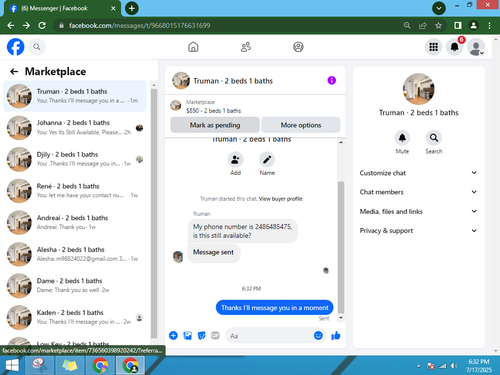Expand Media, files and links section
This screenshot has width=500, height=375.
click(418, 211)
